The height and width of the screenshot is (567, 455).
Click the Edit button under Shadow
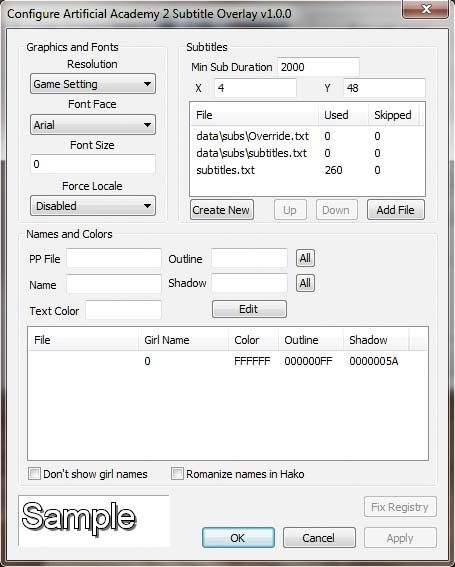coord(249,309)
